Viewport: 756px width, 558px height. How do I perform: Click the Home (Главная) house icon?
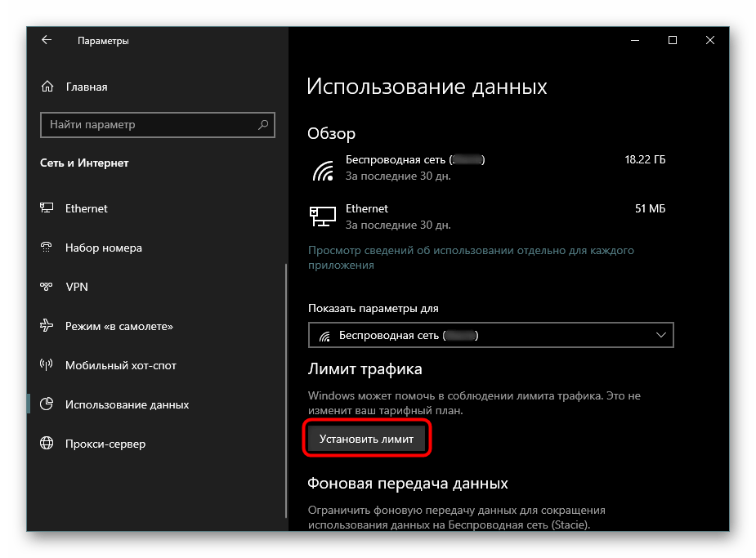click(47, 87)
